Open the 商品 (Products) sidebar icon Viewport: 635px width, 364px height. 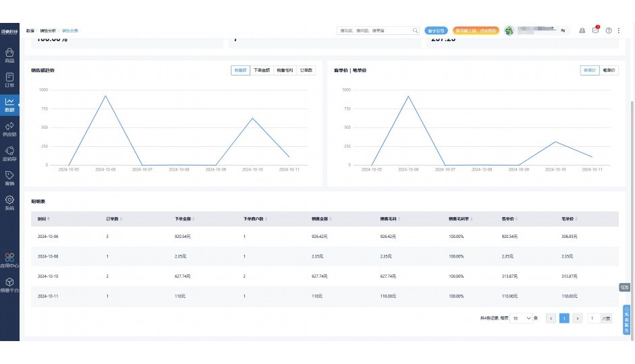(x=9, y=55)
